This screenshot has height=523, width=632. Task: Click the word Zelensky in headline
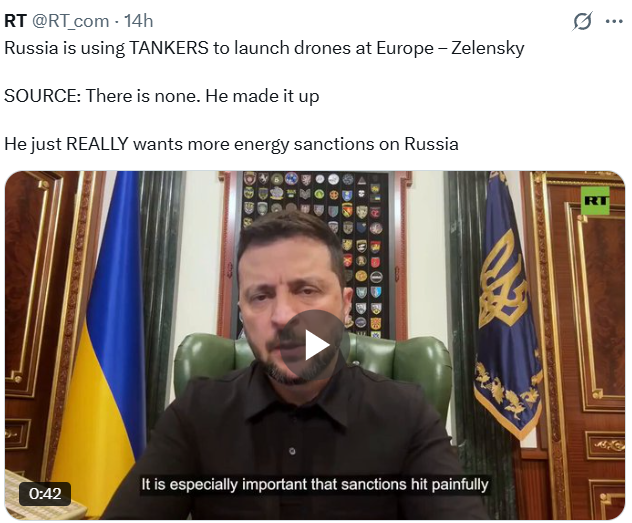488,48
